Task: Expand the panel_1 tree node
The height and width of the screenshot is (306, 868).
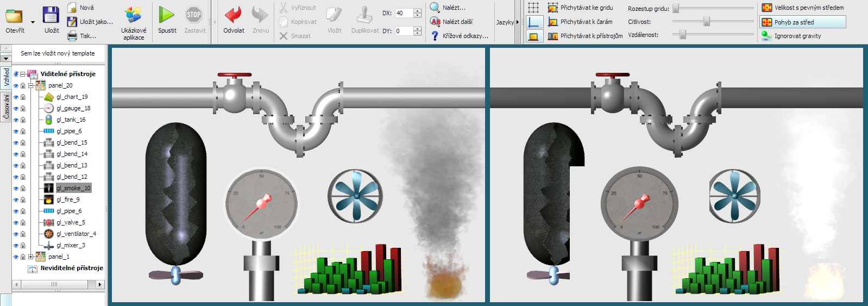Action: tap(31, 257)
